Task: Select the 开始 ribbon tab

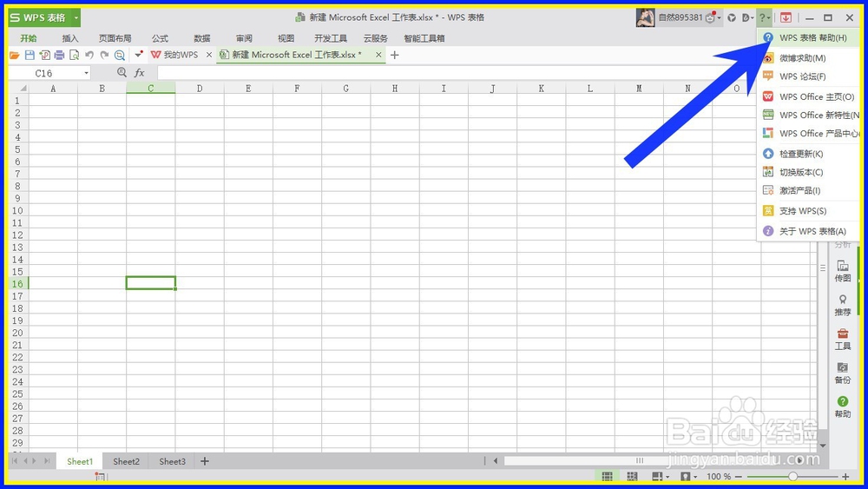Action: pos(29,38)
